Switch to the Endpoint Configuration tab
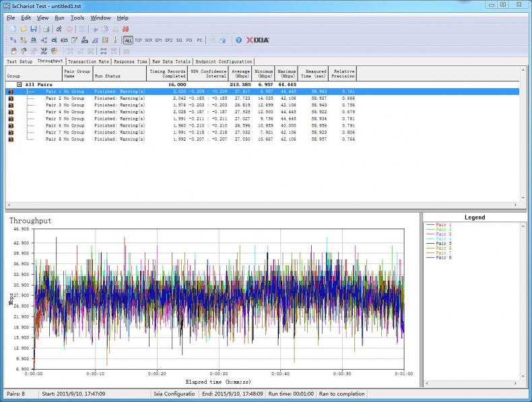Viewport: 532px width, 402px height. (224, 62)
